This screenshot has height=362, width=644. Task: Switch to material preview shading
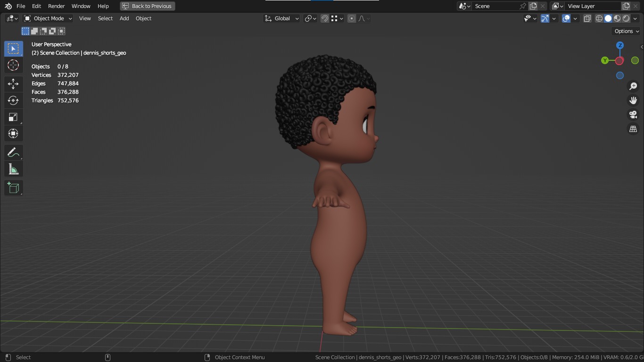coord(617,18)
